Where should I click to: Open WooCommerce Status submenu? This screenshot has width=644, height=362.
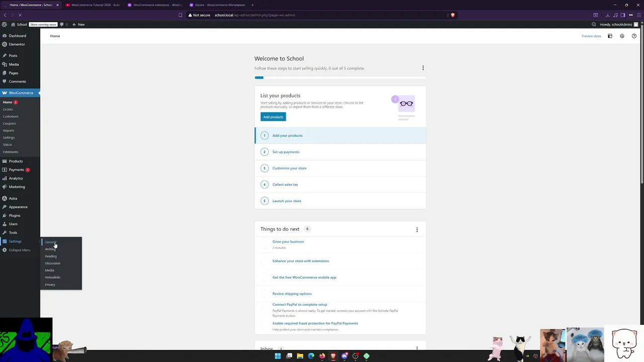(x=8, y=144)
